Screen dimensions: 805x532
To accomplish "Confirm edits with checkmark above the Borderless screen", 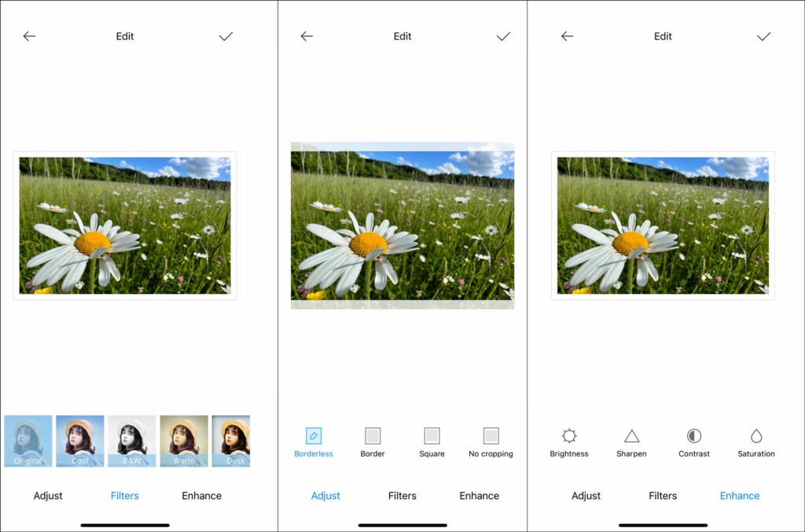I will pyautogui.click(x=503, y=36).
